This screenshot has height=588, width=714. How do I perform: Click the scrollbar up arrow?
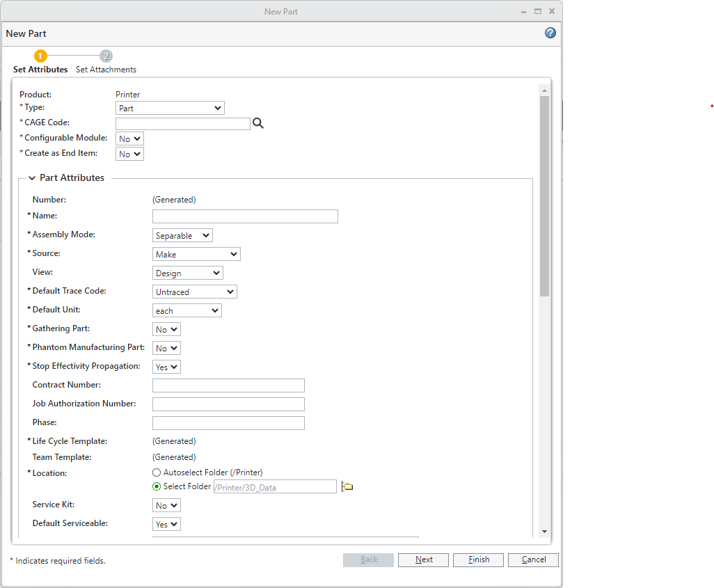click(545, 90)
